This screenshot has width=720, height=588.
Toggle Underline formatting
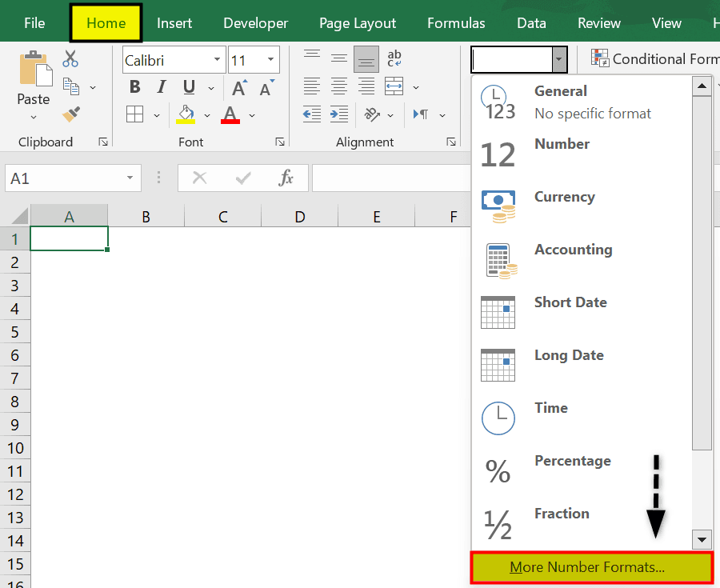click(189, 86)
